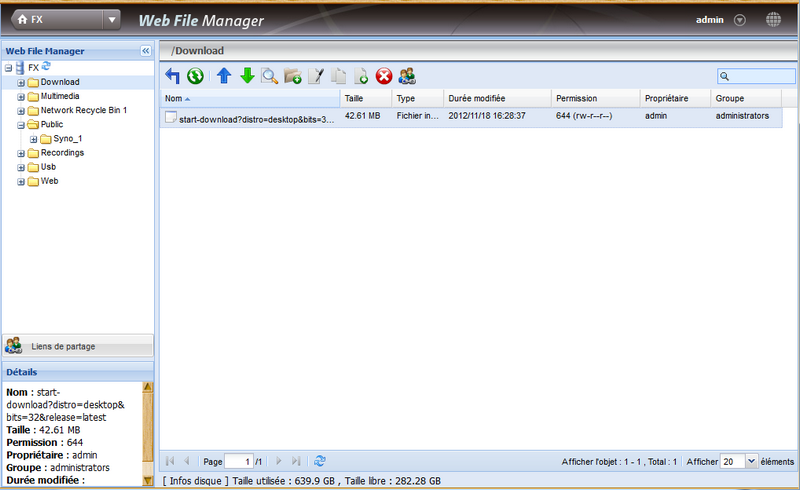Click the blue upload arrow
This screenshot has height=490, width=800.
(x=224, y=76)
